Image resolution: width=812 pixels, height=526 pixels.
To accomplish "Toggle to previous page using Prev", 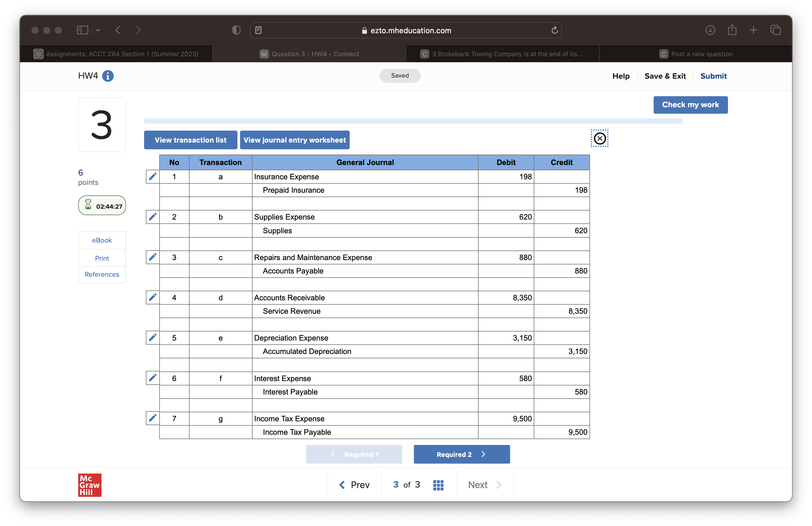I will (x=353, y=485).
